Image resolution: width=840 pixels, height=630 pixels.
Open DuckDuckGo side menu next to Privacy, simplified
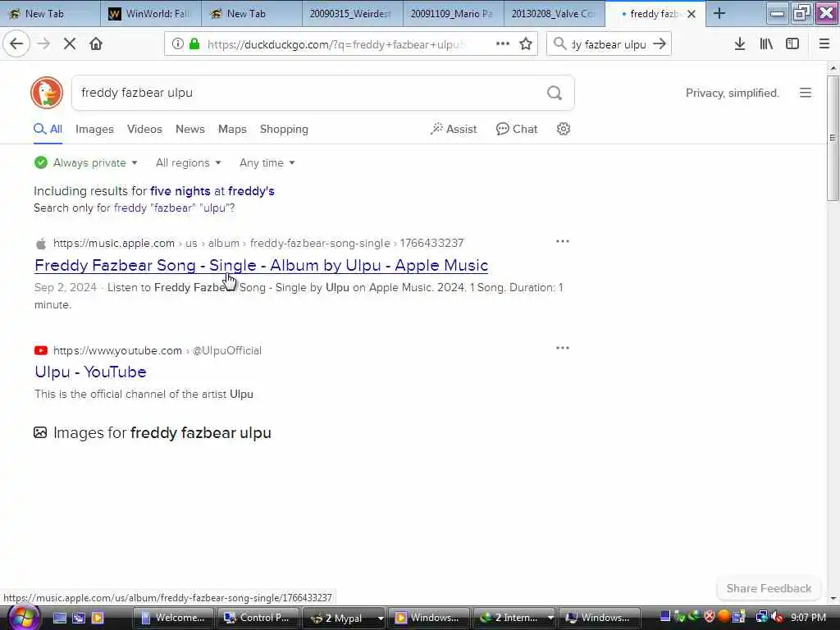(x=806, y=93)
